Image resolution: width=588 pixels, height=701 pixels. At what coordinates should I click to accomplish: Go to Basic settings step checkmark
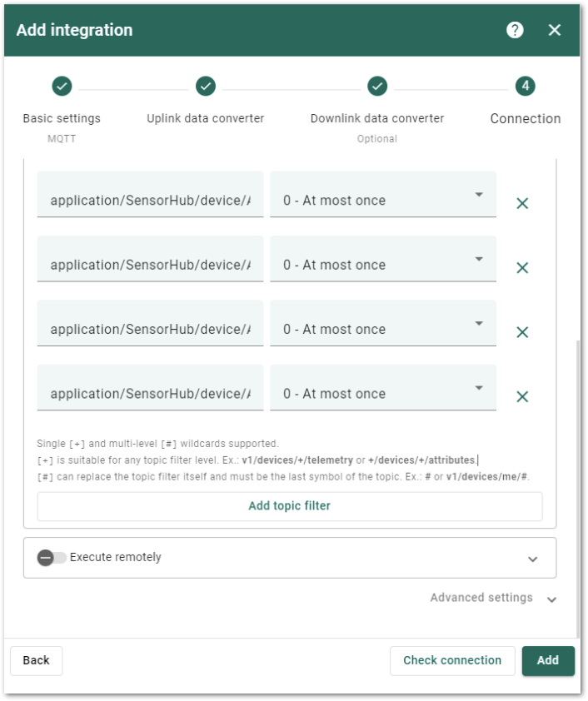62,86
